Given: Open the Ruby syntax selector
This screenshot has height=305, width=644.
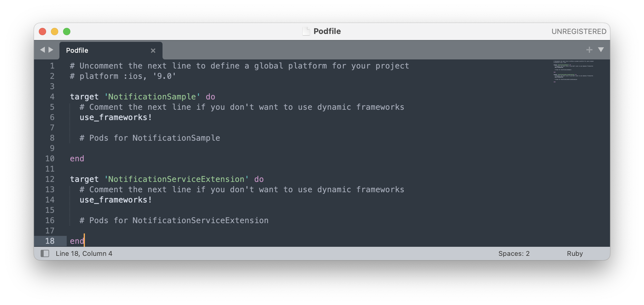Looking at the screenshot, I should click(x=575, y=253).
